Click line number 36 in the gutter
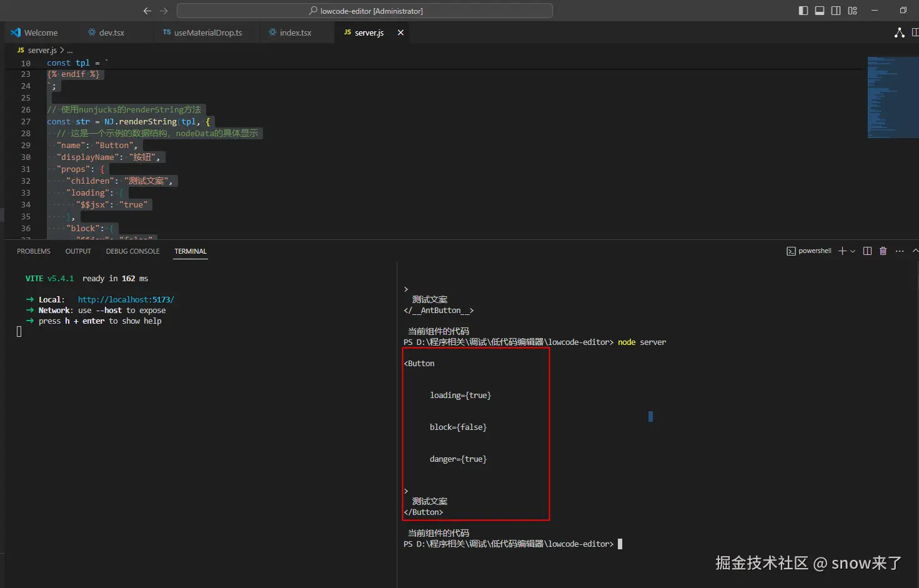Image resolution: width=919 pixels, height=588 pixels. point(26,229)
